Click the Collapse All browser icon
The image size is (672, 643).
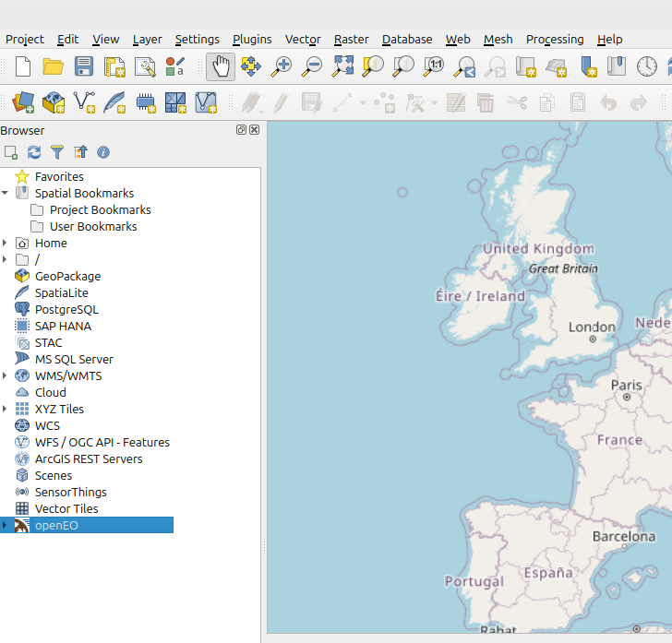point(80,152)
